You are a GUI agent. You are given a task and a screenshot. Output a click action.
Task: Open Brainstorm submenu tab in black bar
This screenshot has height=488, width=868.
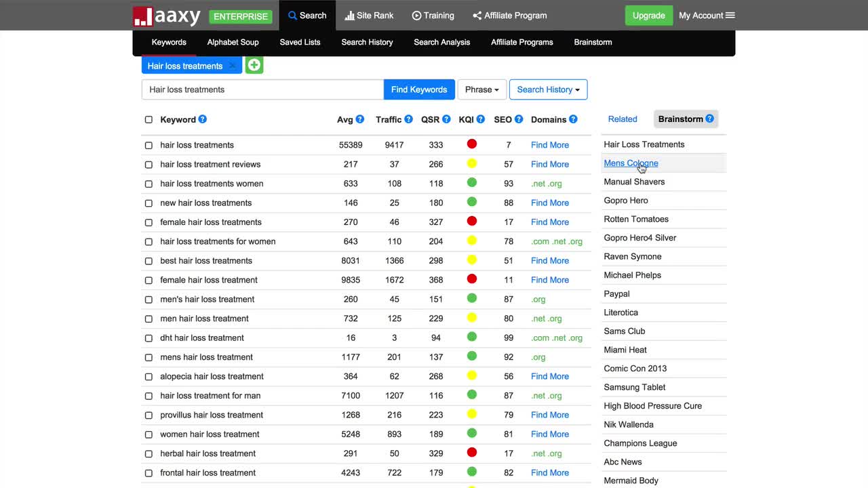point(593,42)
